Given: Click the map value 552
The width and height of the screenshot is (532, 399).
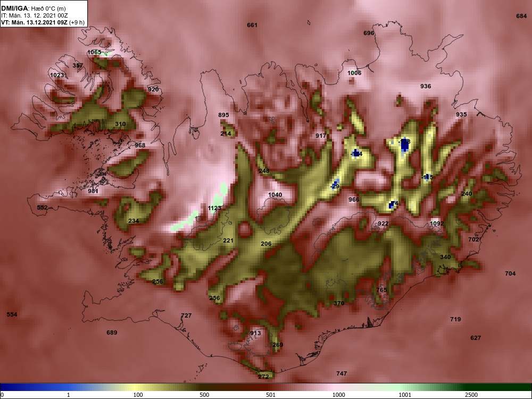Looking at the screenshot, I should click(x=43, y=207).
